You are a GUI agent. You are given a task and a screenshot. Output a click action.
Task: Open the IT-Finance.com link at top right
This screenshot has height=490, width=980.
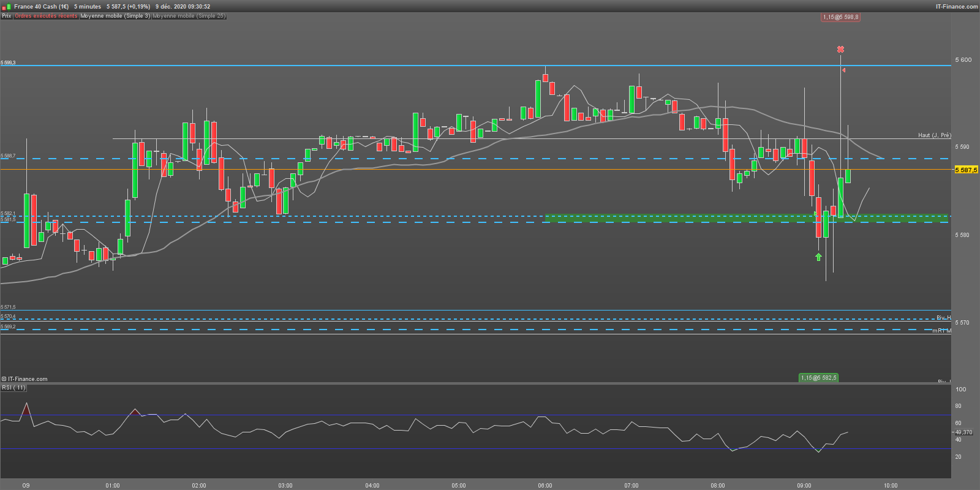click(957, 6)
